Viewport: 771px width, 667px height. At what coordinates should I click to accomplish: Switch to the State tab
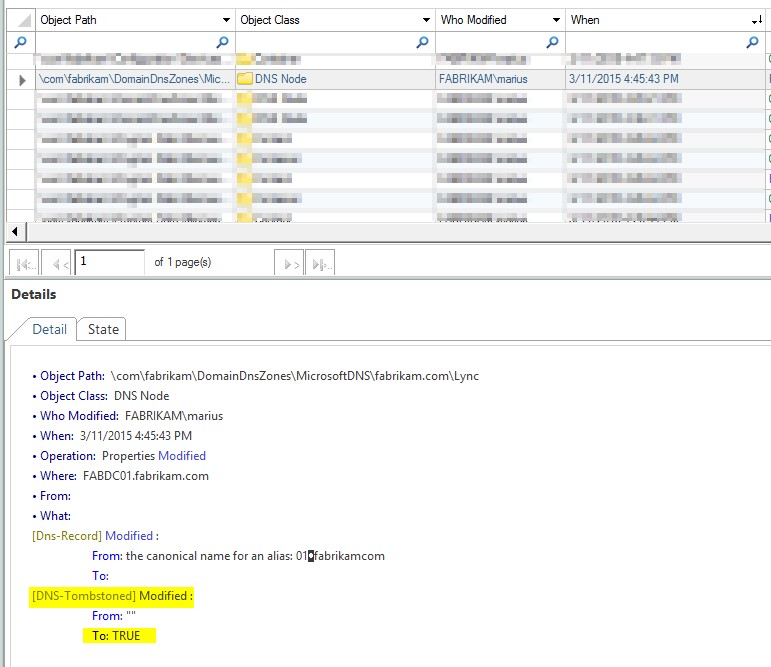point(103,329)
